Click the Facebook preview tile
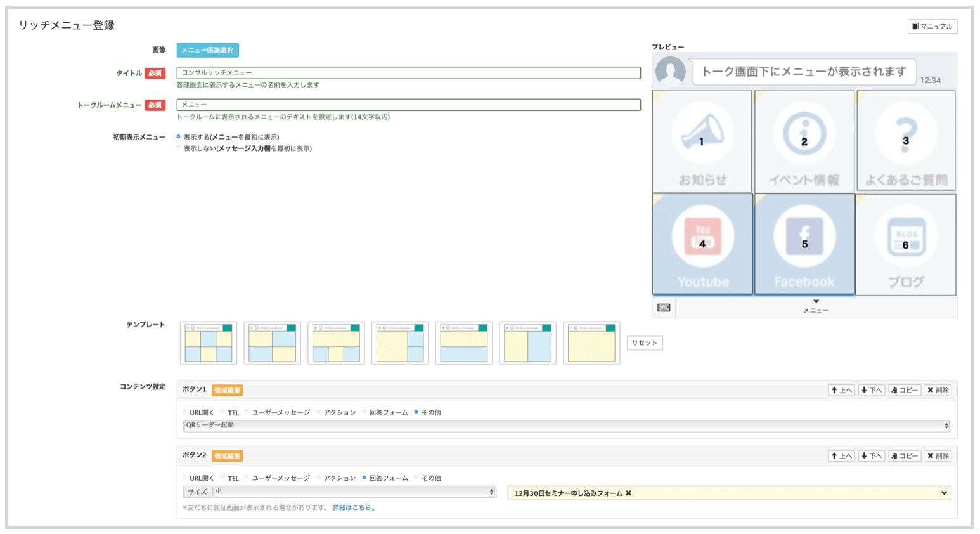 click(x=804, y=244)
